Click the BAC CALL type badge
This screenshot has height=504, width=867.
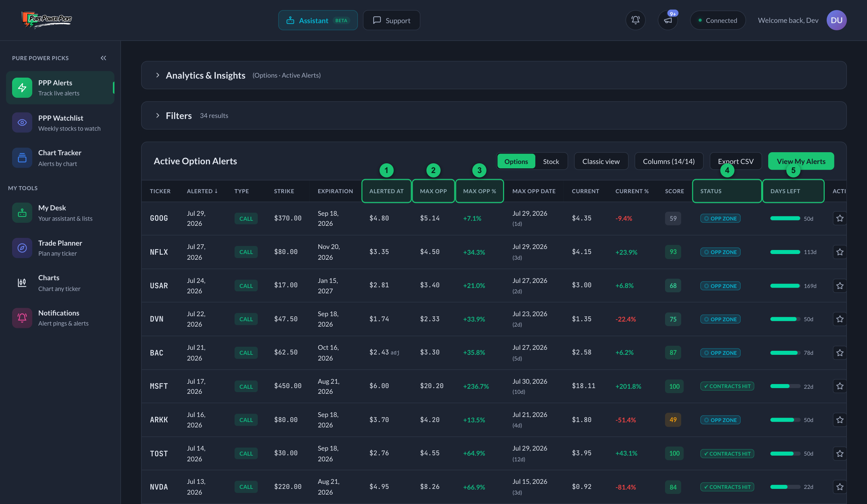click(246, 352)
